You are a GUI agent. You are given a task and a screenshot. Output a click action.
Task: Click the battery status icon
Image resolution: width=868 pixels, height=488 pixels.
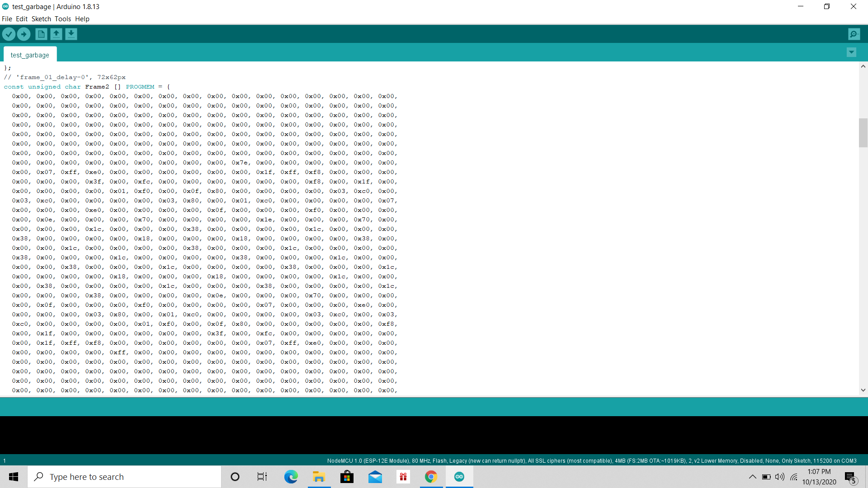pyautogui.click(x=766, y=477)
